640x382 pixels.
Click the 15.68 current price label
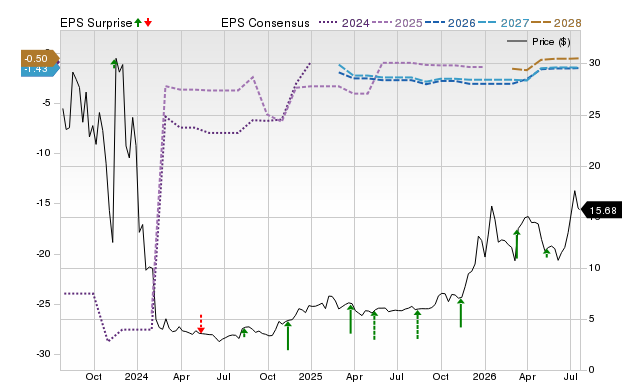[x=602, y=210]
